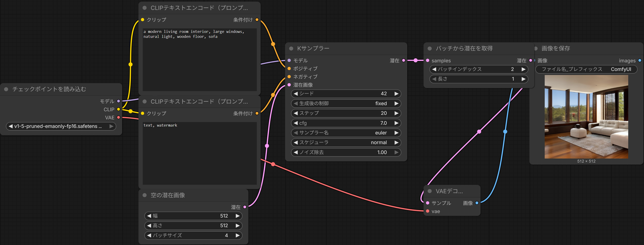This screenshot has height=245, width=644.
Task: Decrease ノイズ除去 with its left arrow
Action: pyautogui.click(x=296, y=152)
